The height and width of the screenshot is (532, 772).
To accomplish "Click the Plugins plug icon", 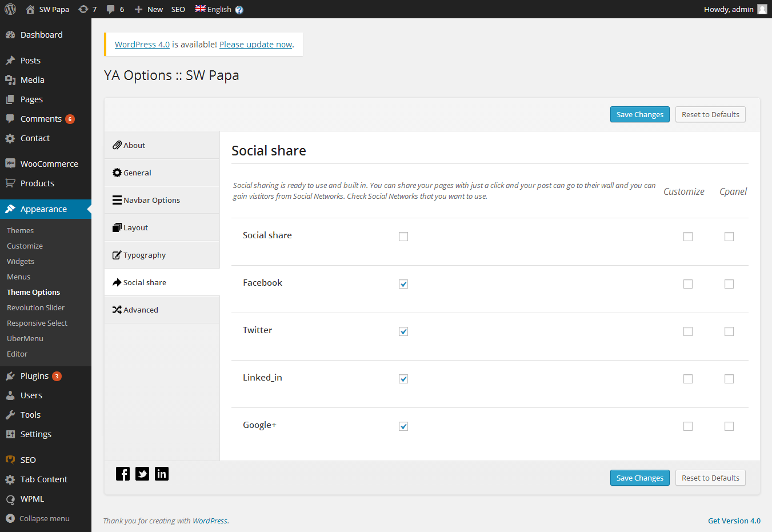I will [10, 376].
